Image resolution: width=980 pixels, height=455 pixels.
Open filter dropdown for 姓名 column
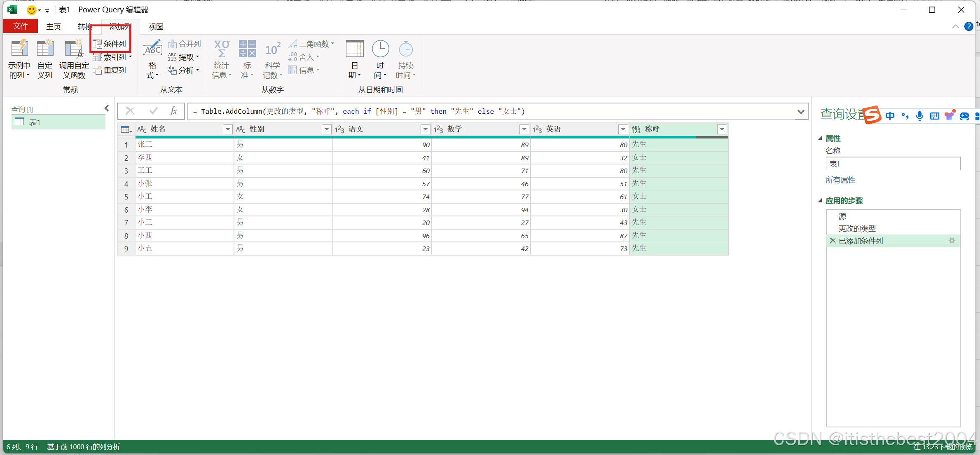227,129
